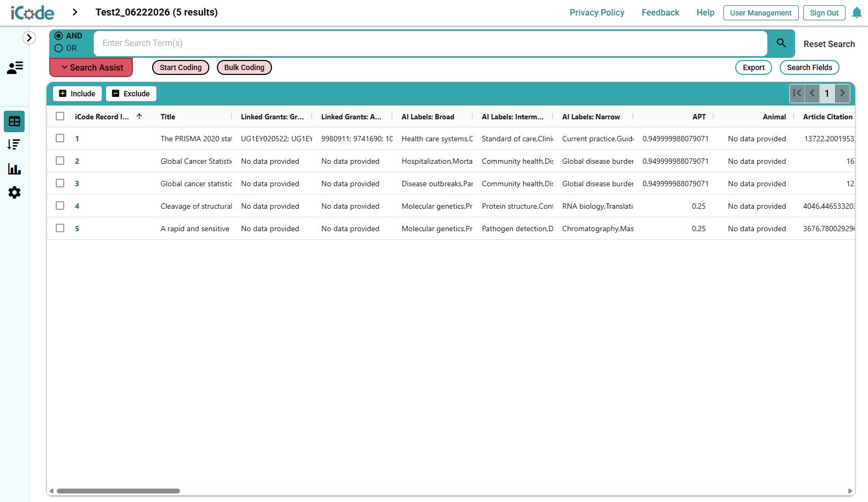Click the current page number 1
Screen dimensions: 868x502
[x=827, y=93]
